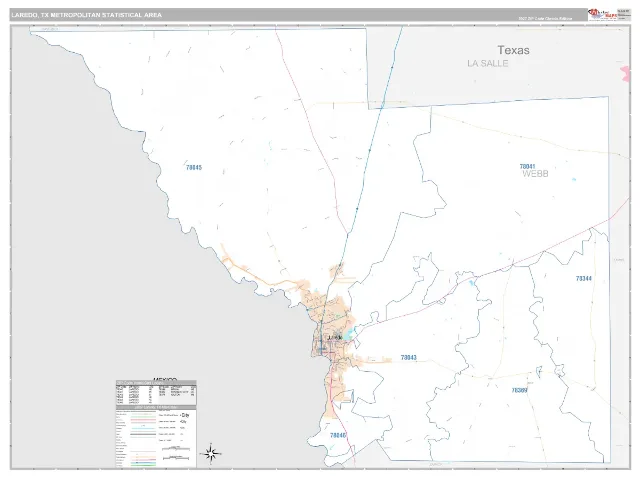Click the ZIP code label 78344

click(x=584, y=278)
